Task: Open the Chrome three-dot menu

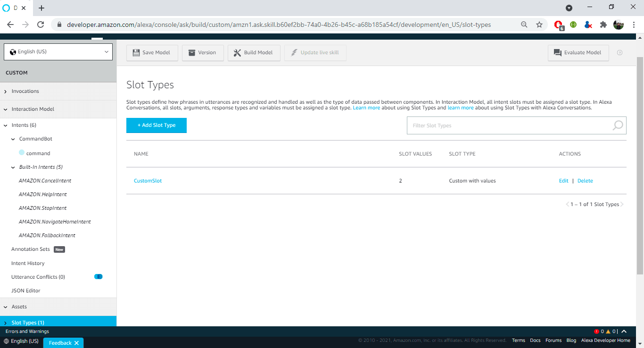Action: (x=634, y=25)
